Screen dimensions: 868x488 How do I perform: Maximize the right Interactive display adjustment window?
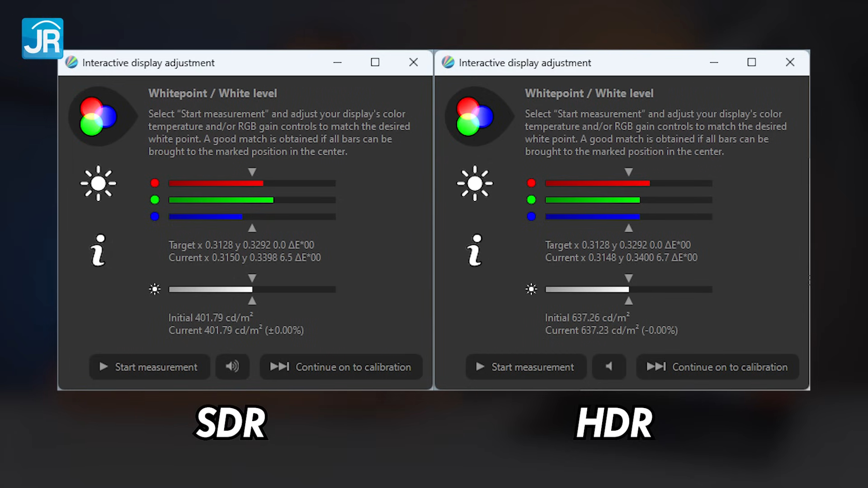[751, 62]
